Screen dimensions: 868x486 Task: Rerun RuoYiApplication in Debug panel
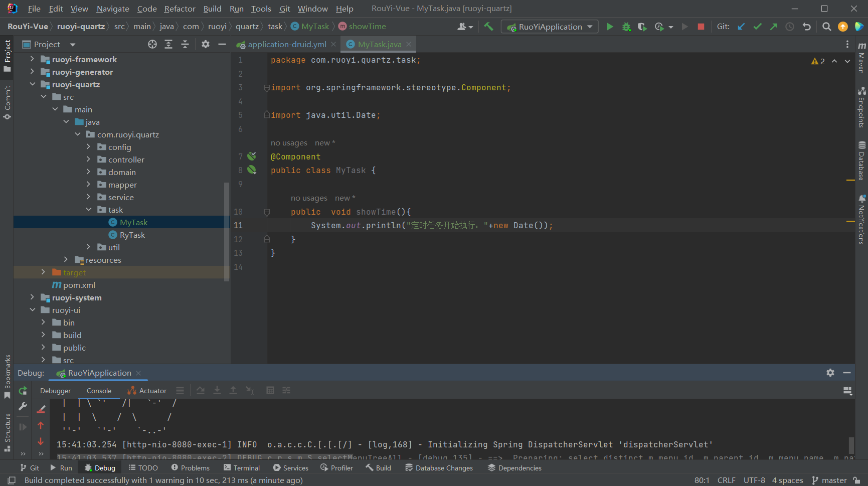23,391
